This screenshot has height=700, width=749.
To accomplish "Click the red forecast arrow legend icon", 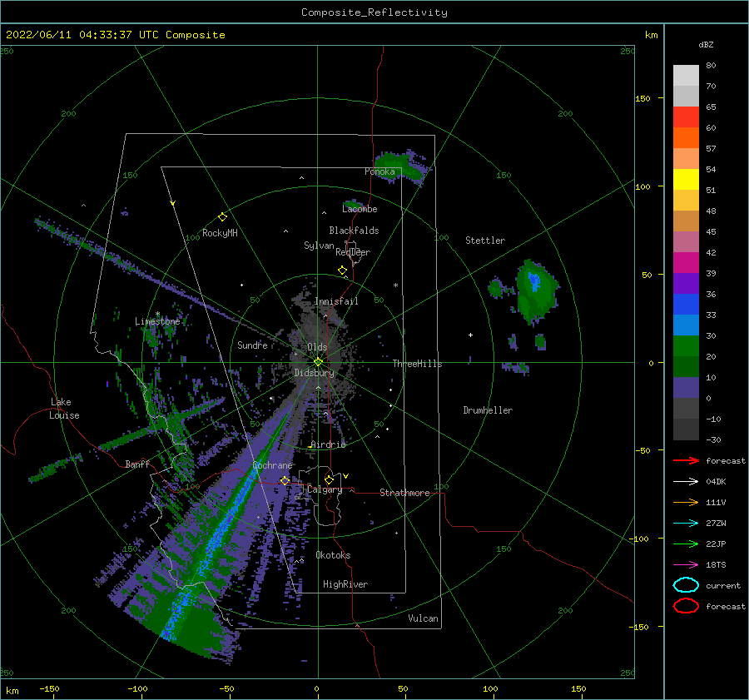I will click(686, 460).
